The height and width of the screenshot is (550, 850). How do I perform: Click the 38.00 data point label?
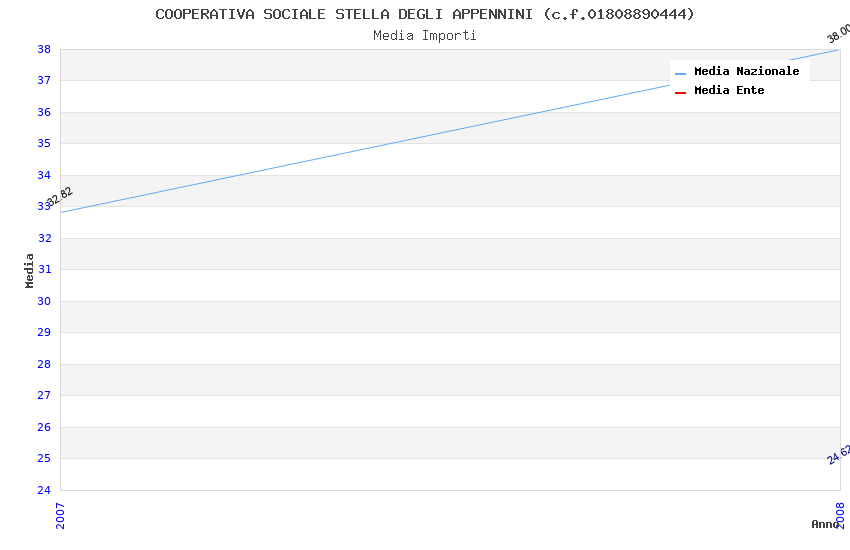pos(838,34)
